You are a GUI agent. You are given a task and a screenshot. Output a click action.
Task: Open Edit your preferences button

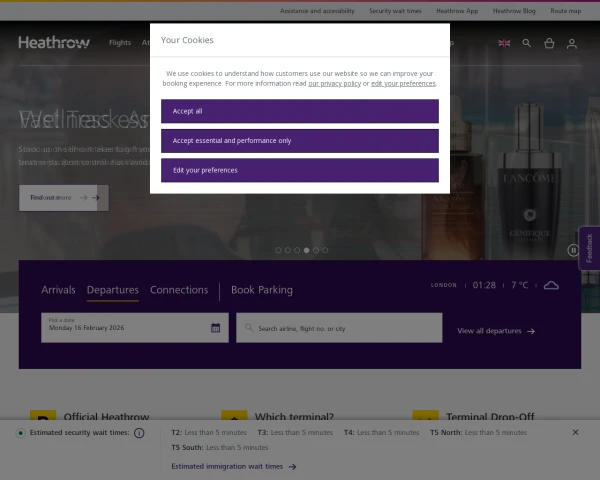[x=300, y=170]
